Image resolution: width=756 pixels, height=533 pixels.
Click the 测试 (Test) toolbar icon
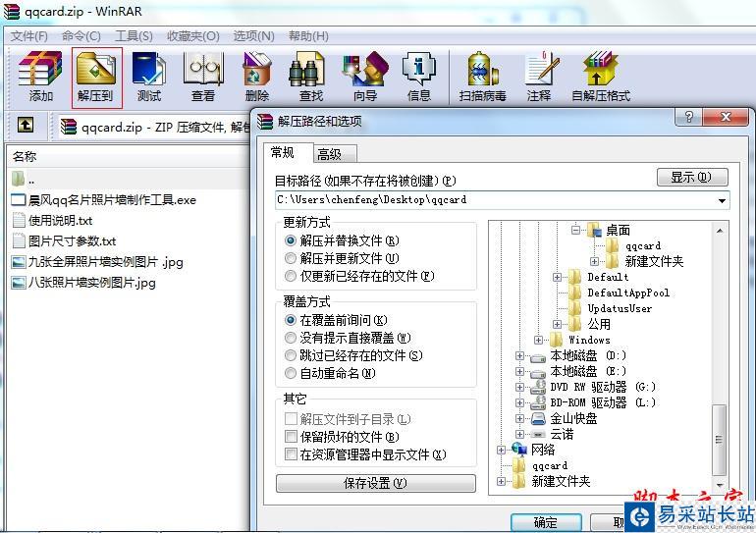click(x=149, y=78)
